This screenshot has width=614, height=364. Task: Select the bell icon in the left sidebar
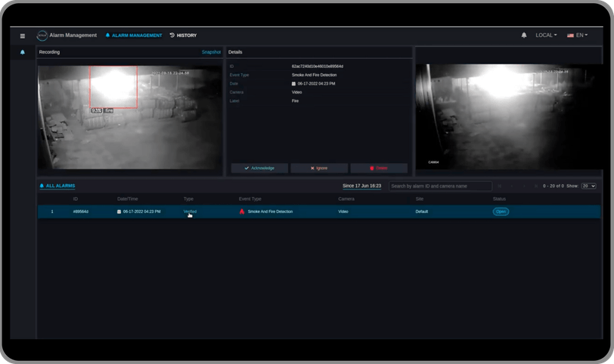[23, 52]
